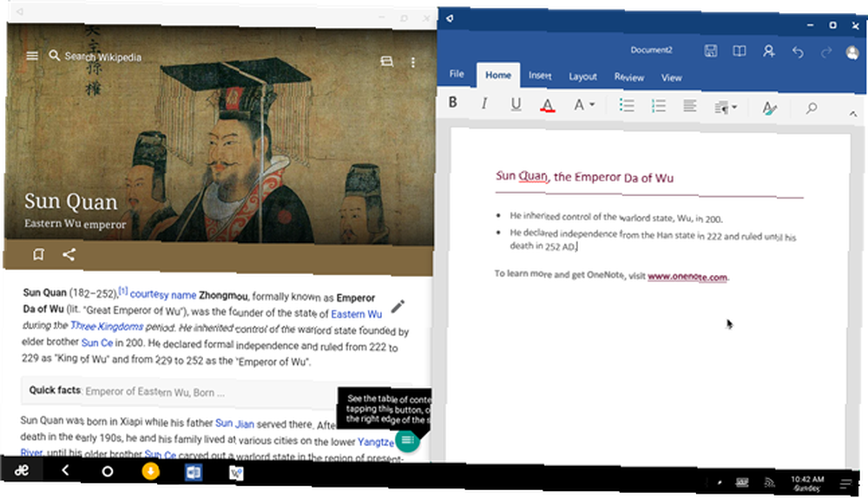Click the bullet 'He inherited control of the warlord state'

coord(616,218)
